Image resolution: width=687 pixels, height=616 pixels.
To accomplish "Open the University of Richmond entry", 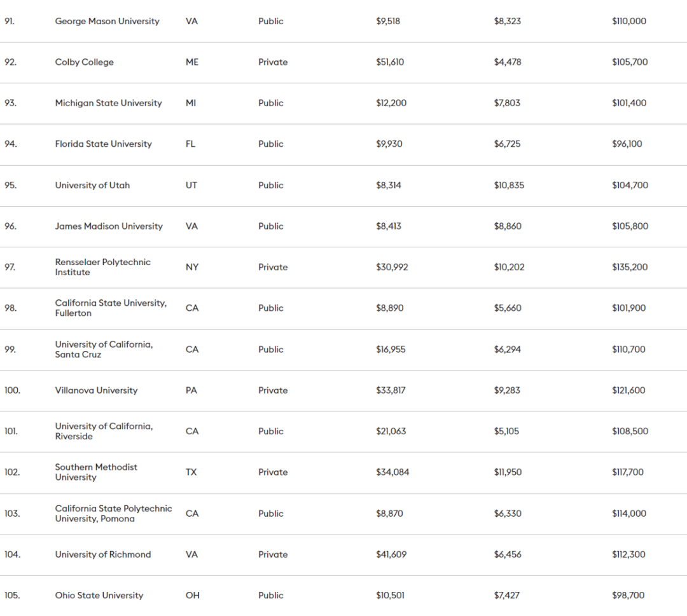I will click(103, 554).
